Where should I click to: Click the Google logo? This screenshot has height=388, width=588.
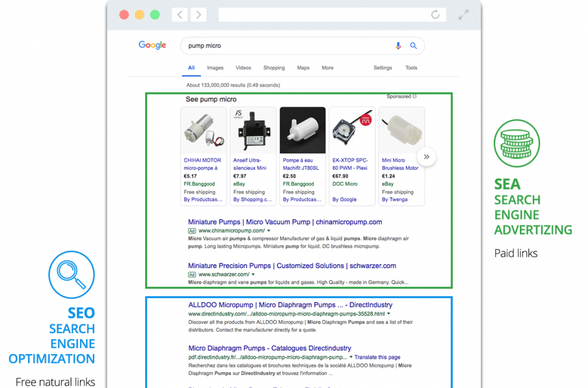tap(152, 45)
